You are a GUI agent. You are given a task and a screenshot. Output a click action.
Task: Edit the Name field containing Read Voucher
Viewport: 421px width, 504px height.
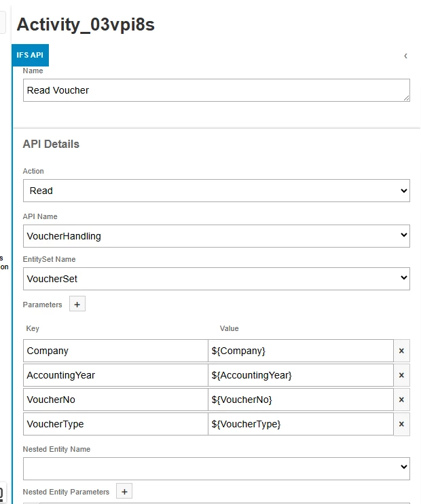click(216, 90)
